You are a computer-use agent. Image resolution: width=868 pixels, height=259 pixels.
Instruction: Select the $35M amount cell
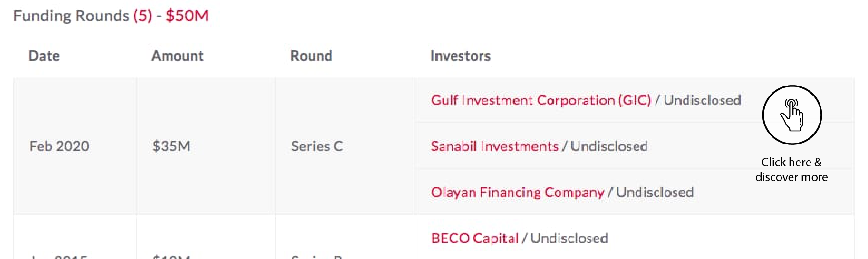click(171, 146)
